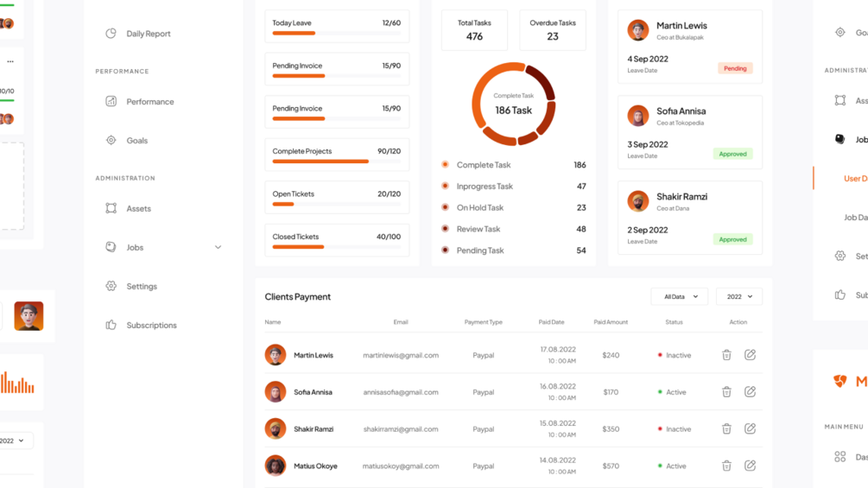Click the $350 paid amount
Image resolution: width=868 pixels, height=488 pixels.
tap(611, 428)
